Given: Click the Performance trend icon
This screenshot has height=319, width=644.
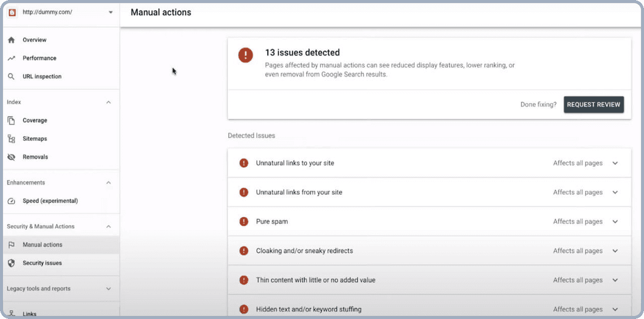Looking at the screenshot, I should coord(11,58).
